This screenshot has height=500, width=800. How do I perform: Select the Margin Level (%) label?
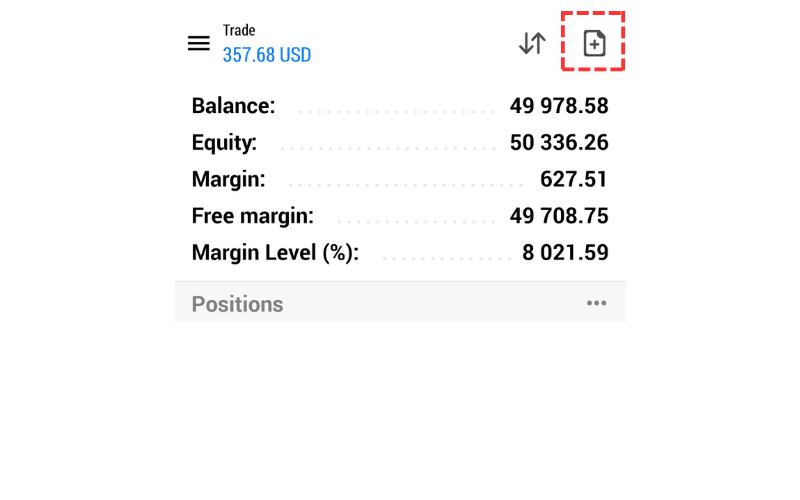point(275,253)
